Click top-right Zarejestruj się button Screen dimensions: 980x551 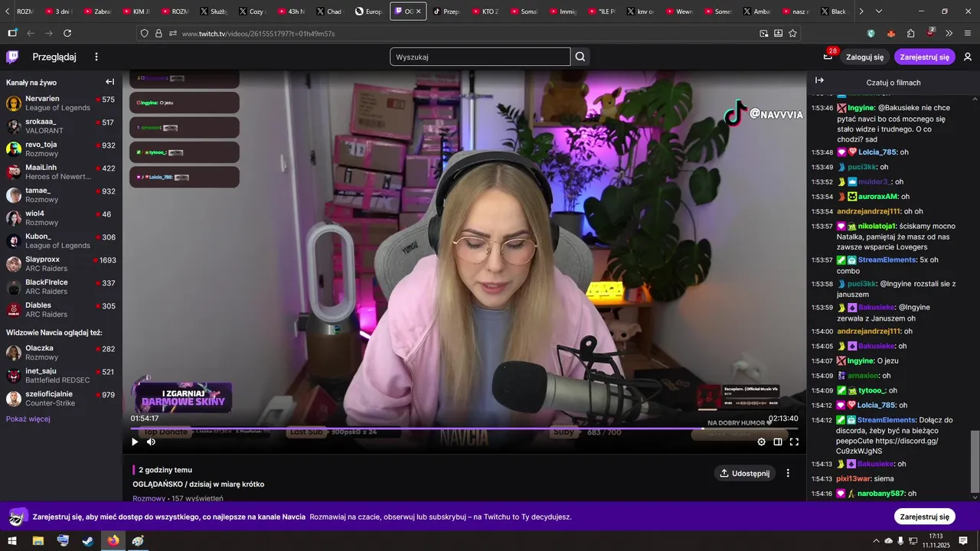point(924,57)
